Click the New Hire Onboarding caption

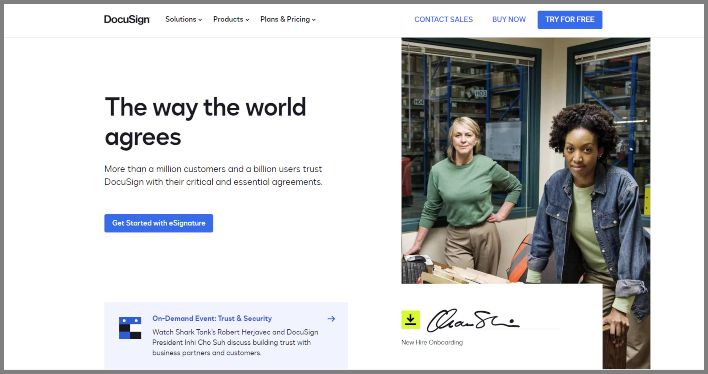[x=432, y=342]
